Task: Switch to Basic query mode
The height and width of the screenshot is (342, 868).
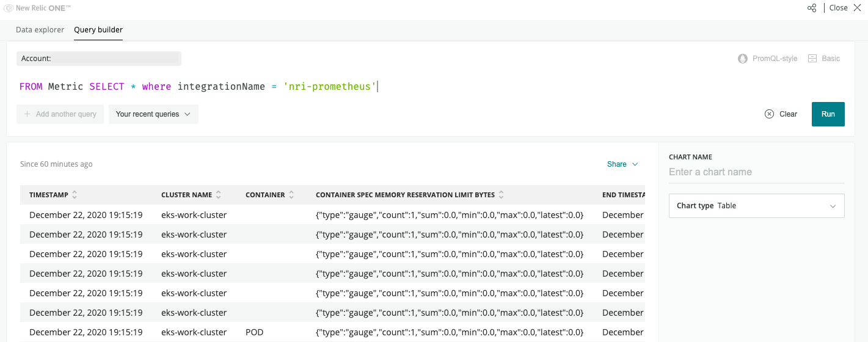Action: (824, 59)
